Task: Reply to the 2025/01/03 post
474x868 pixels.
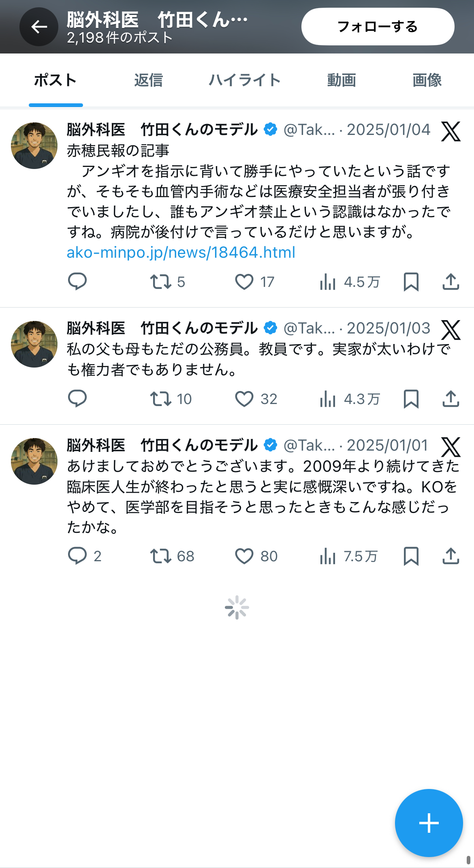Action: [77, 399]
